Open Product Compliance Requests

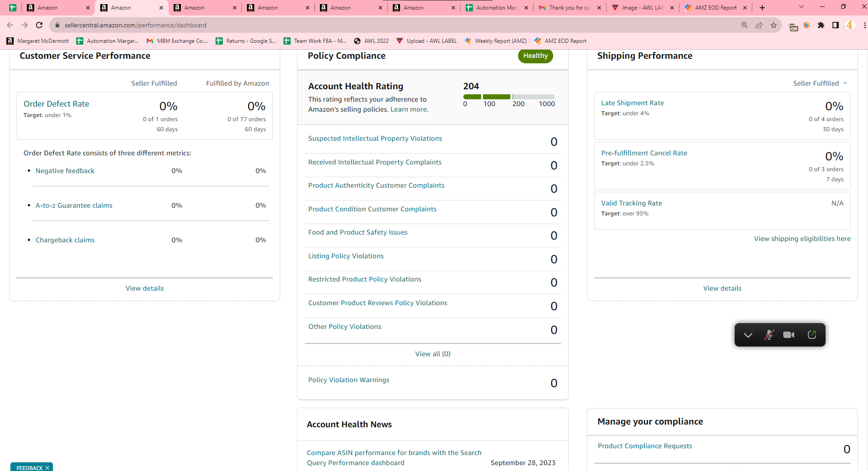click(645, 446)
